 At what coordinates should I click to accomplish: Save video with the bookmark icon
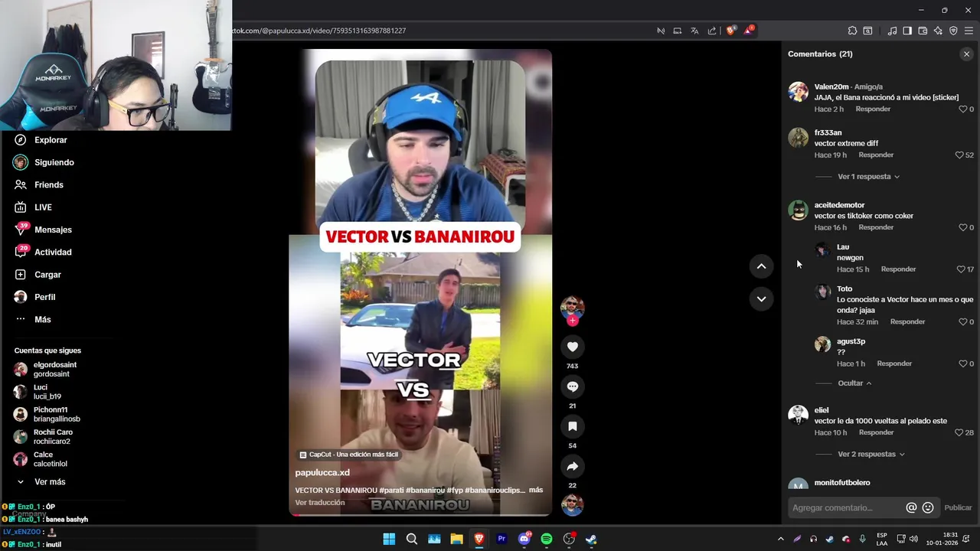coord(572,426)
